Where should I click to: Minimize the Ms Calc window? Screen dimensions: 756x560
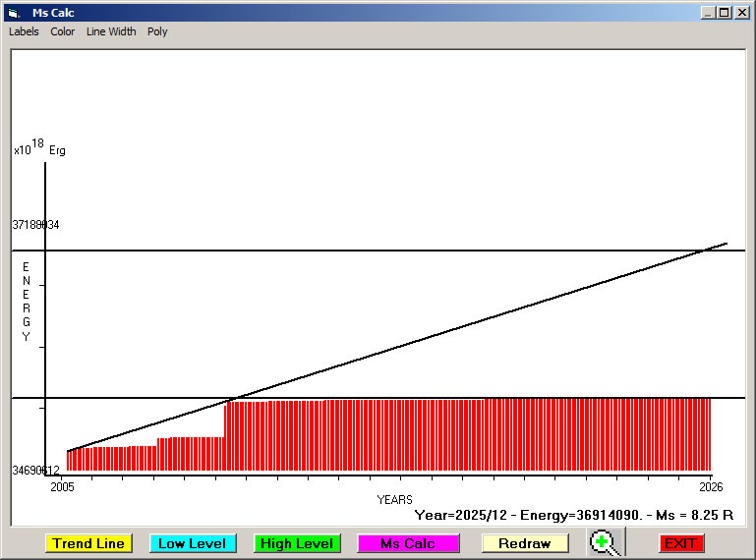tap(708, 13)
